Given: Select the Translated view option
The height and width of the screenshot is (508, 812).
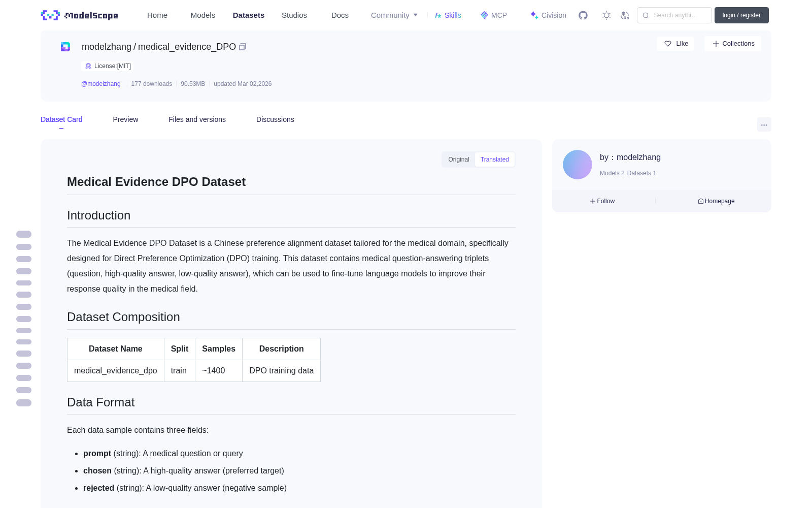Looking at the screenshot, I should point(495,160).
